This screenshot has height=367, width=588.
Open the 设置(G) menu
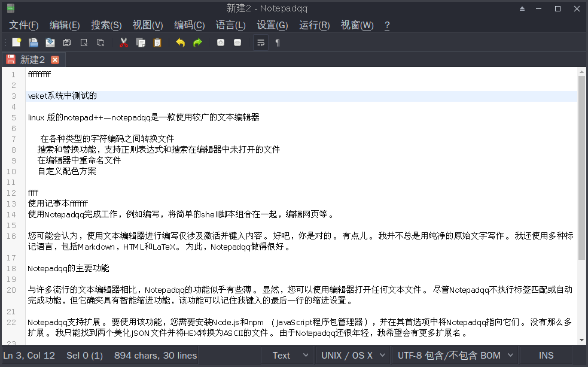click(x=272, y=25)
